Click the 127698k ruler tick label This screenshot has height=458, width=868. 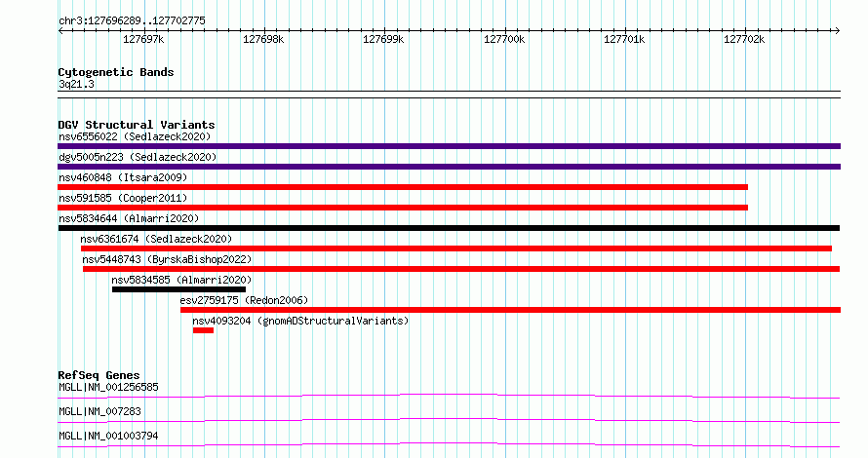263,39
